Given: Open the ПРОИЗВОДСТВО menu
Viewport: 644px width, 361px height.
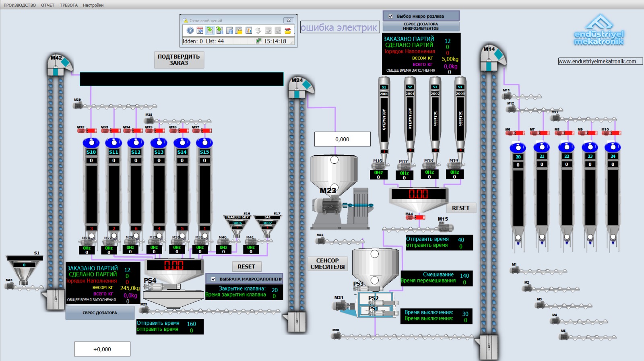Looking at the screenshot, I should (20, 5).
